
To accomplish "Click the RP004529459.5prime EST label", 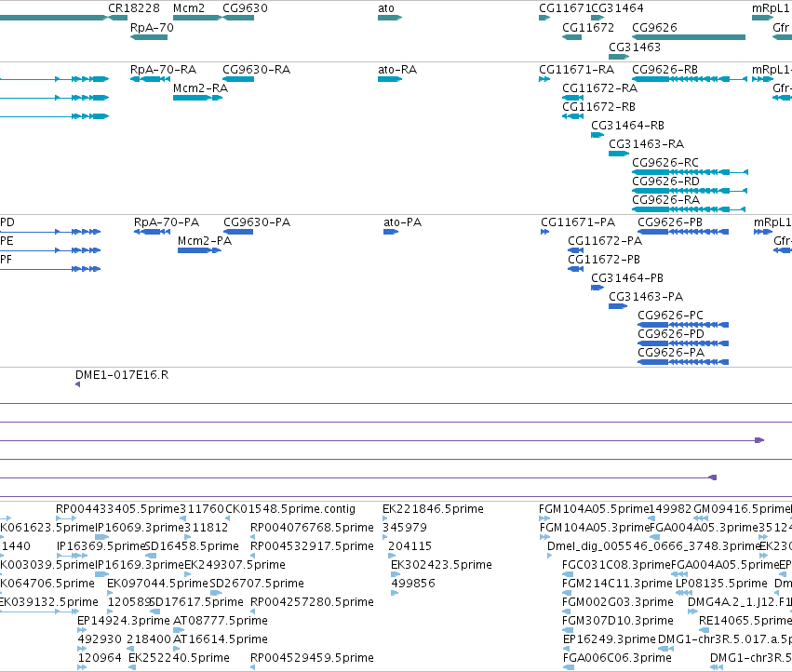I will (312, 658).
